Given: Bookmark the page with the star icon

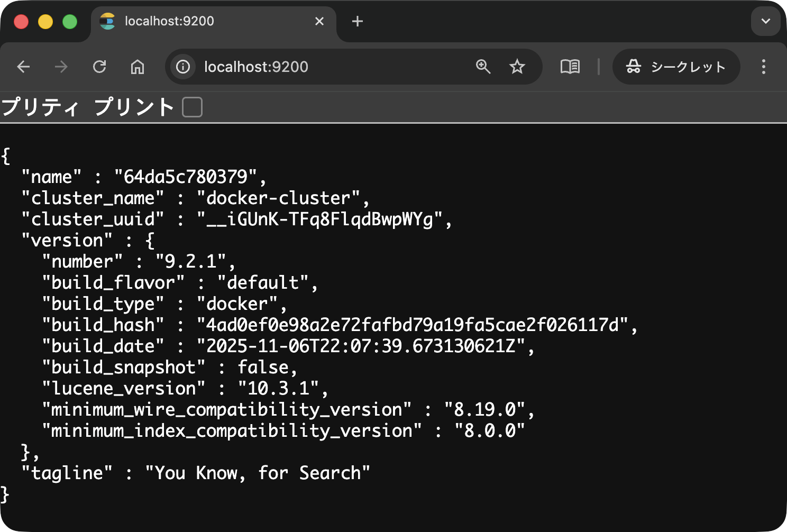Looking at the screenshot, I should pyautogui.click(x=517, y=67).
